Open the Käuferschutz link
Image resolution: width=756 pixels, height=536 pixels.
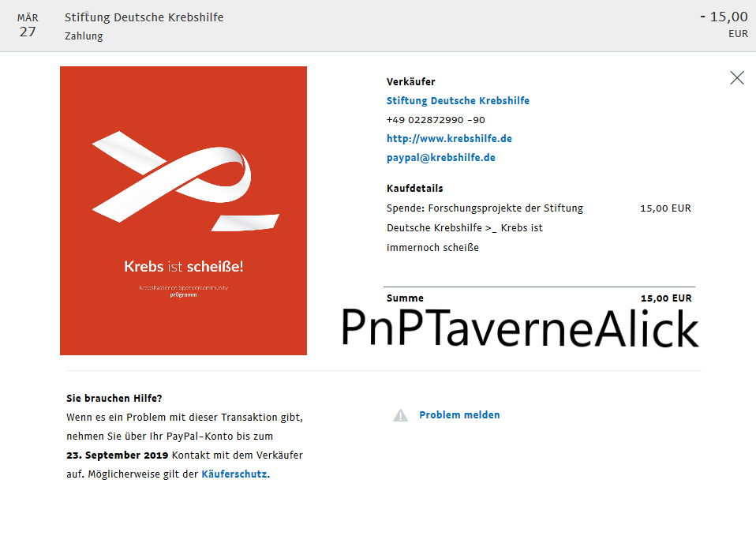[x=234, y=474]
